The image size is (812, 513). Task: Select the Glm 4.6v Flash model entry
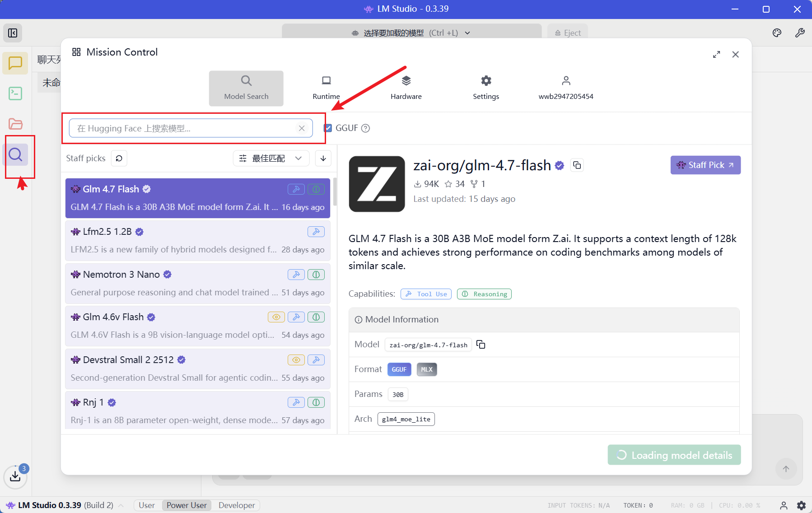[198, 326]
